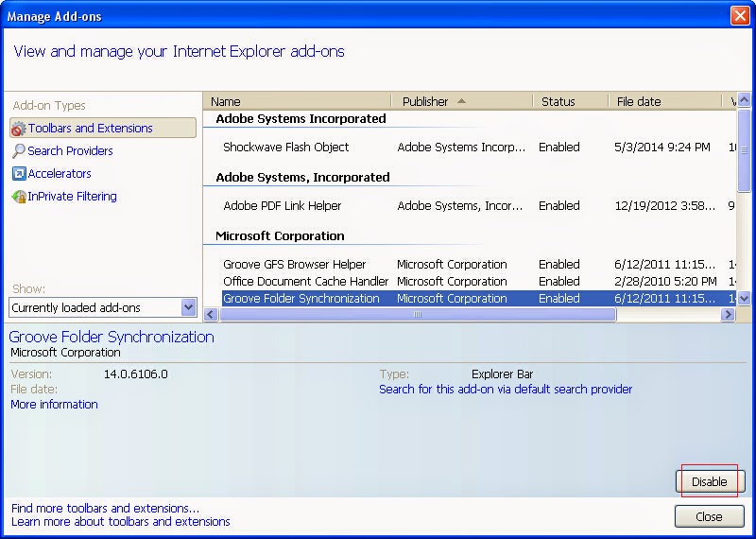Select Search Providers add-on type
This screenshot has width=756, height=539.
70,151
